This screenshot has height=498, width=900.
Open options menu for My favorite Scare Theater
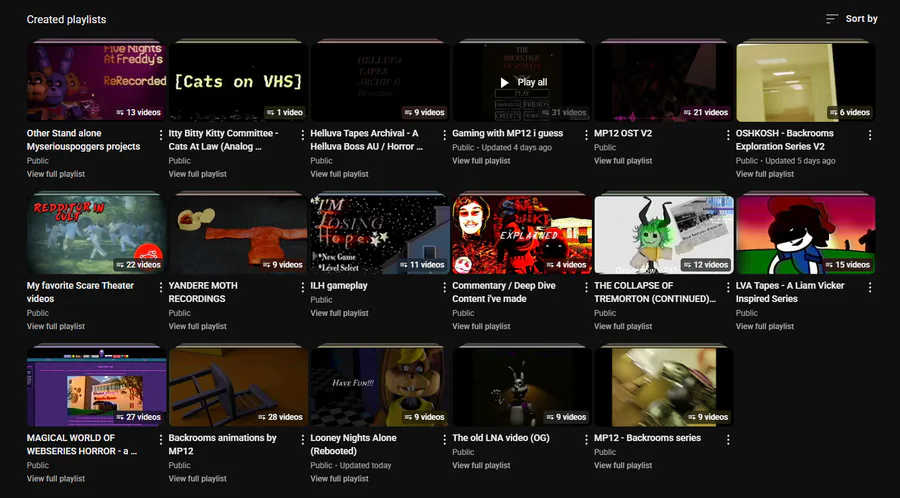[161, 287]
